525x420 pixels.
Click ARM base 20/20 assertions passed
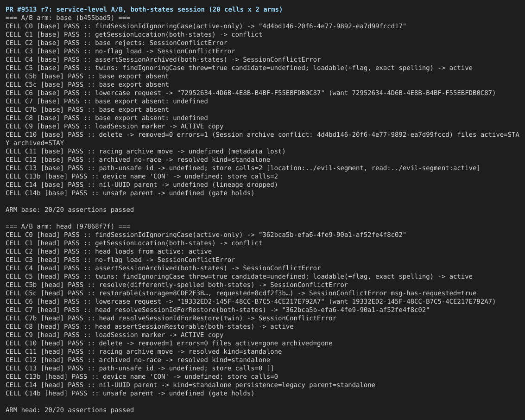pos(70,210)
